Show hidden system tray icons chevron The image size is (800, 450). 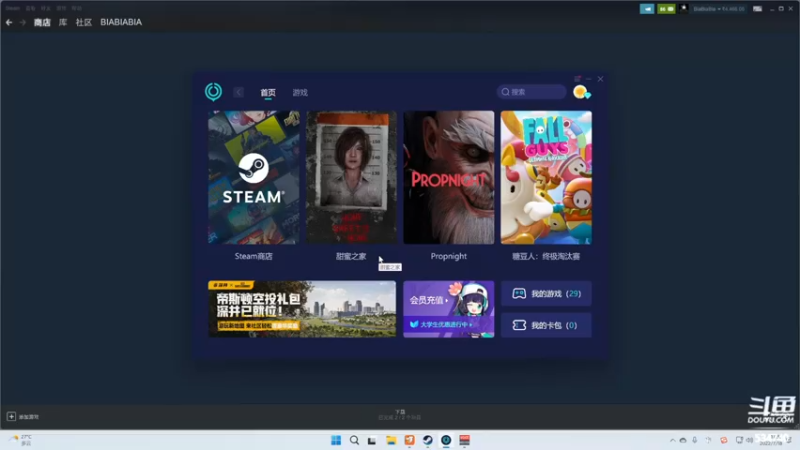672,440
